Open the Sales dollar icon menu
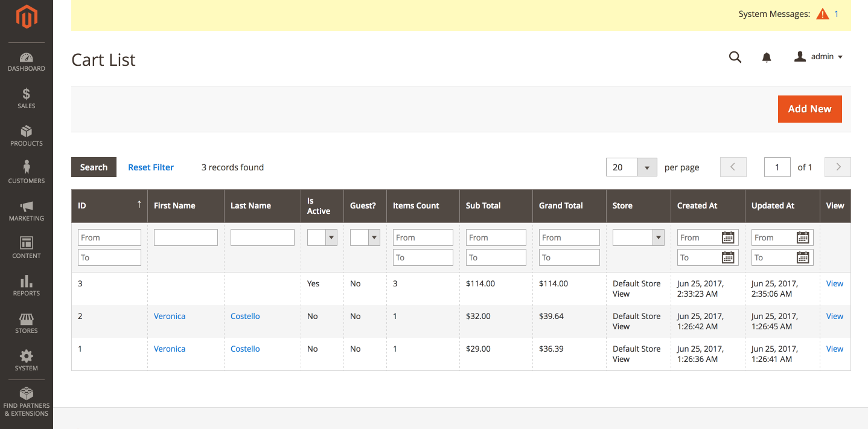 click(x=27, y=99)
